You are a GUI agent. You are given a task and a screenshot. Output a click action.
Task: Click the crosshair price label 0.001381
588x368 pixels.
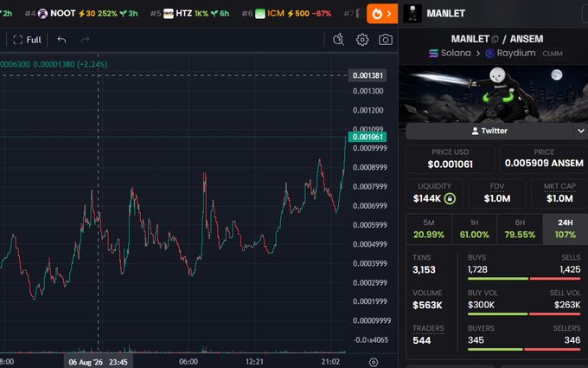(x=367, y=75)
